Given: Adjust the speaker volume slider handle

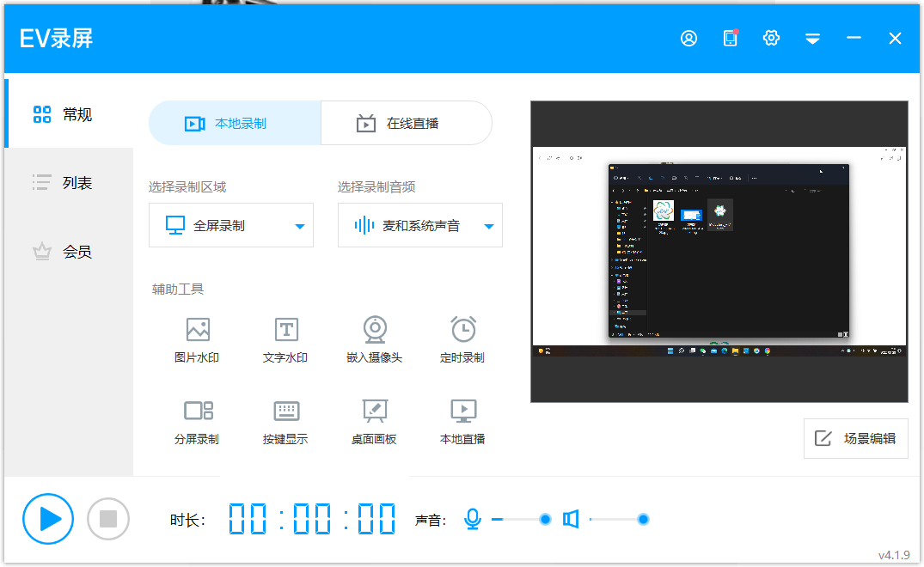Looking at the screenshot, I should tap(643, 519).
